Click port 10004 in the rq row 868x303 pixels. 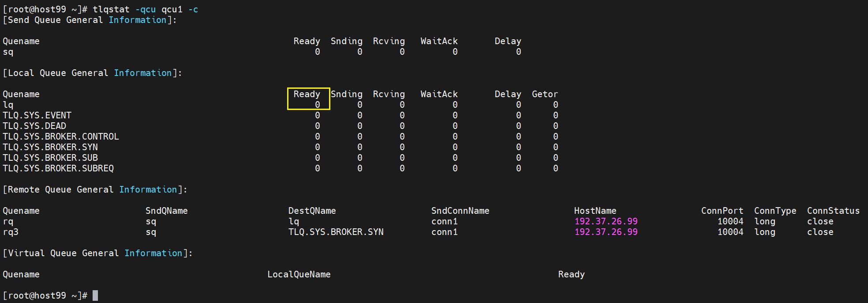(730, 221)
